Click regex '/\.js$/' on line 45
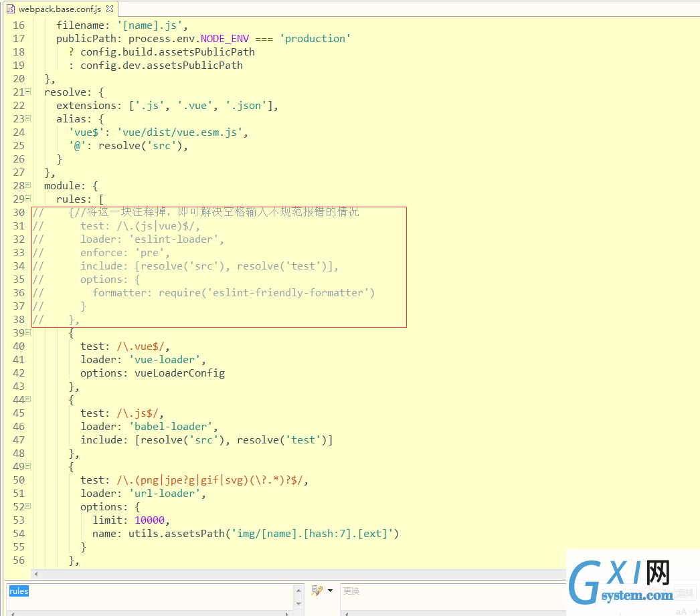Screen dimensions: 700x616 pyautogui.click(x=137, y=413)
